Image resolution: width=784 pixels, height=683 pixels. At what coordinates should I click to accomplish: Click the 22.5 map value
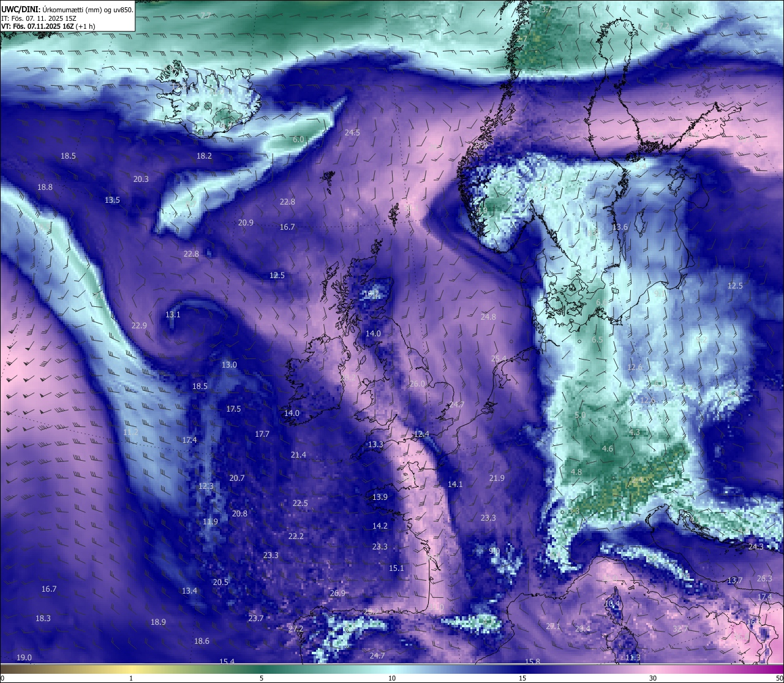[x=300, y=504]
